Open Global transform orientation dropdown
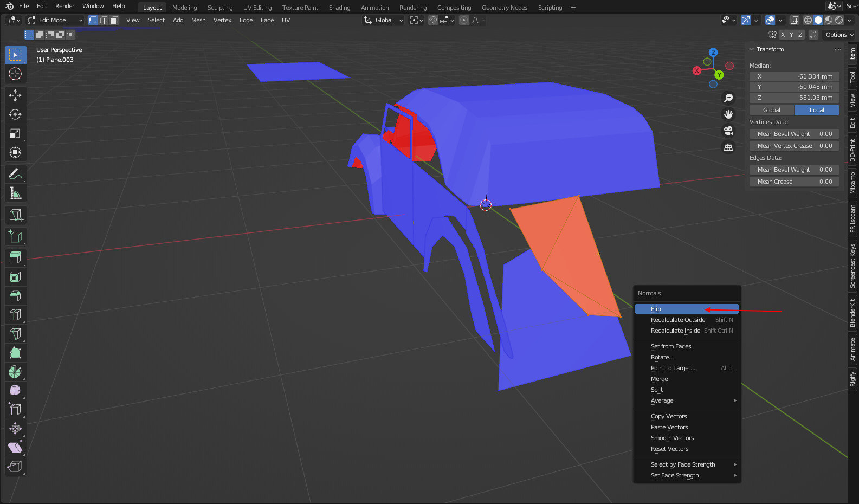859x504 pixels. [384, 20]
